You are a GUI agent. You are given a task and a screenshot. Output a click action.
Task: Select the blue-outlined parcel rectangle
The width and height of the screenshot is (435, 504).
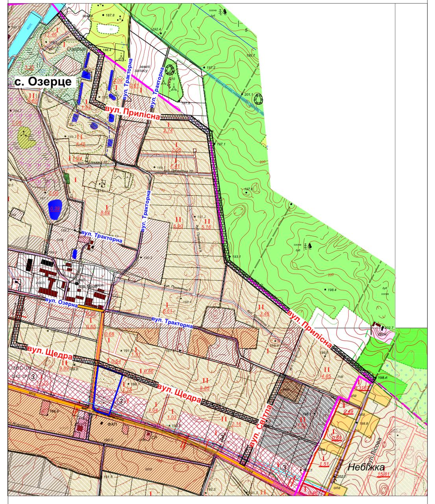click(x=107, y=389)
